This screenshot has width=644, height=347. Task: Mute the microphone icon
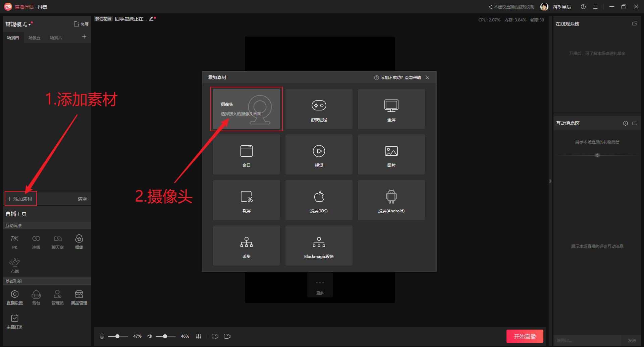coord(102,336)
